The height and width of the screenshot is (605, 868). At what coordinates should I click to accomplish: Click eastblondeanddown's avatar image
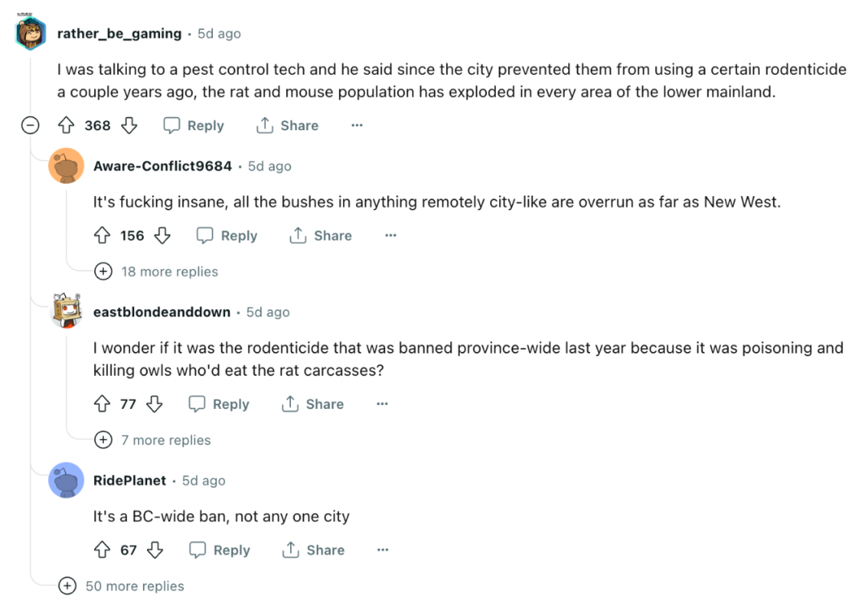(x=67, y=311)
